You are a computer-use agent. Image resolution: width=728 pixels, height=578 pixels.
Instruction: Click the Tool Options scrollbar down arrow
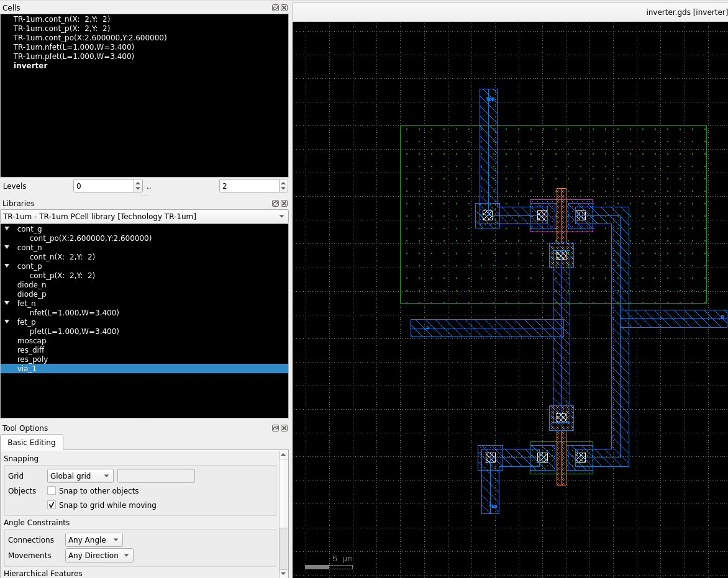point(283,574)
